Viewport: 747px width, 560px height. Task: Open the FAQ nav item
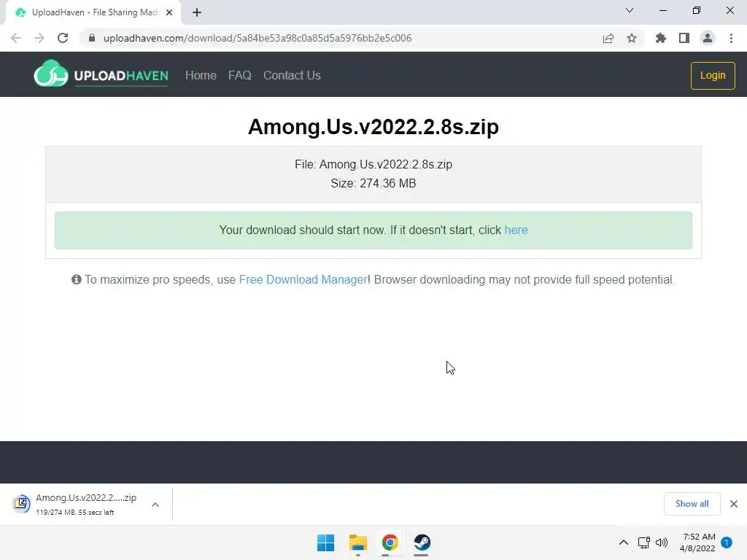[239, 75]
